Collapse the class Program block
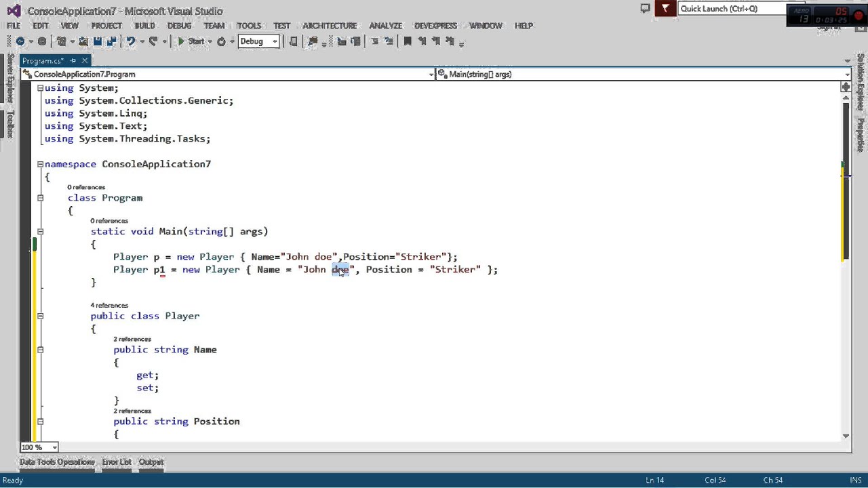The image size is (868, 488). point(40,198)
